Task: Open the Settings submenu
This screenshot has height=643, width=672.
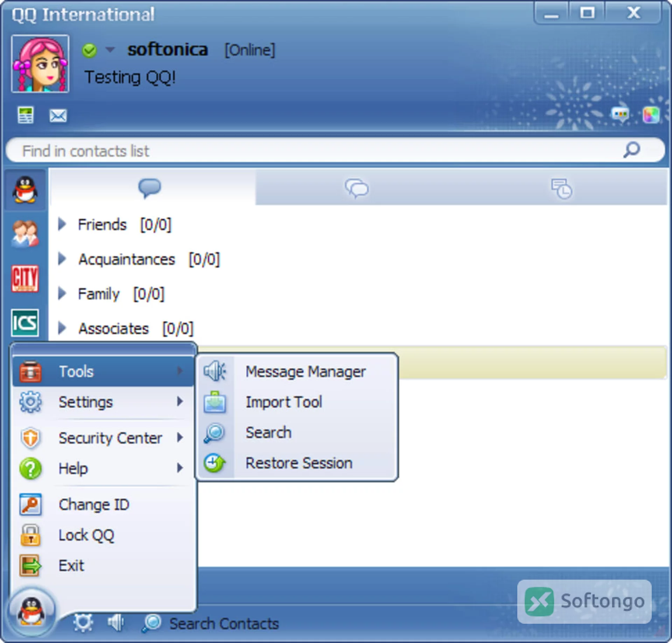Action: pyautogui.click(x=103, y=401)
